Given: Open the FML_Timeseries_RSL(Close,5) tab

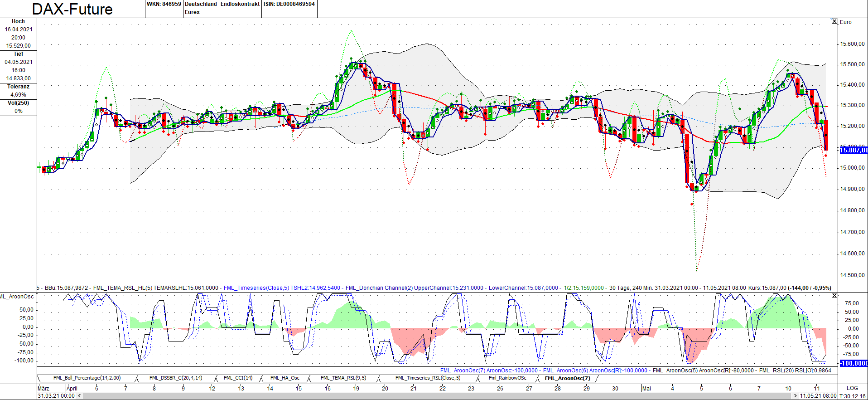Looking at the screenshot, I should [x=428, y=378].
